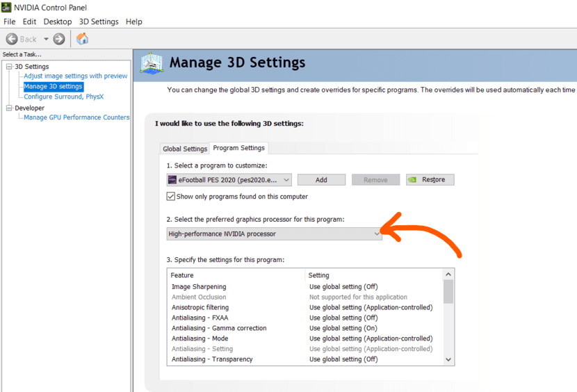Open Configure Surround, PhysX
Screen dimensions: 577x392
pyautogui.click(x=64, y=97)
